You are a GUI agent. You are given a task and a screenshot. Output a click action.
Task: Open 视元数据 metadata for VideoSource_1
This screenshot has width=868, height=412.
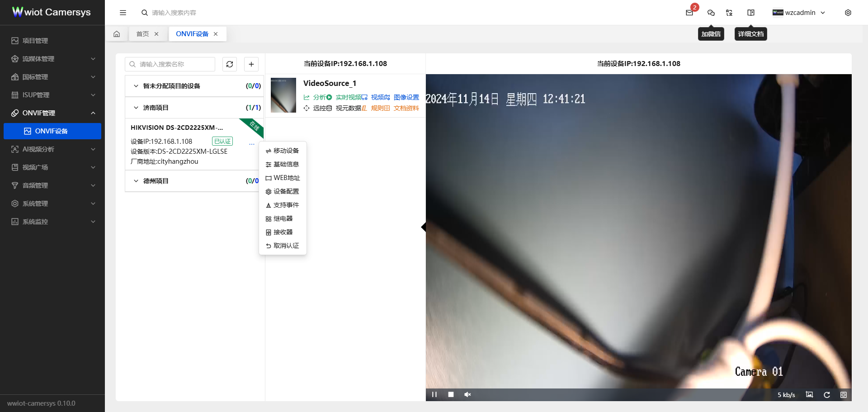[x=349, y=109]
